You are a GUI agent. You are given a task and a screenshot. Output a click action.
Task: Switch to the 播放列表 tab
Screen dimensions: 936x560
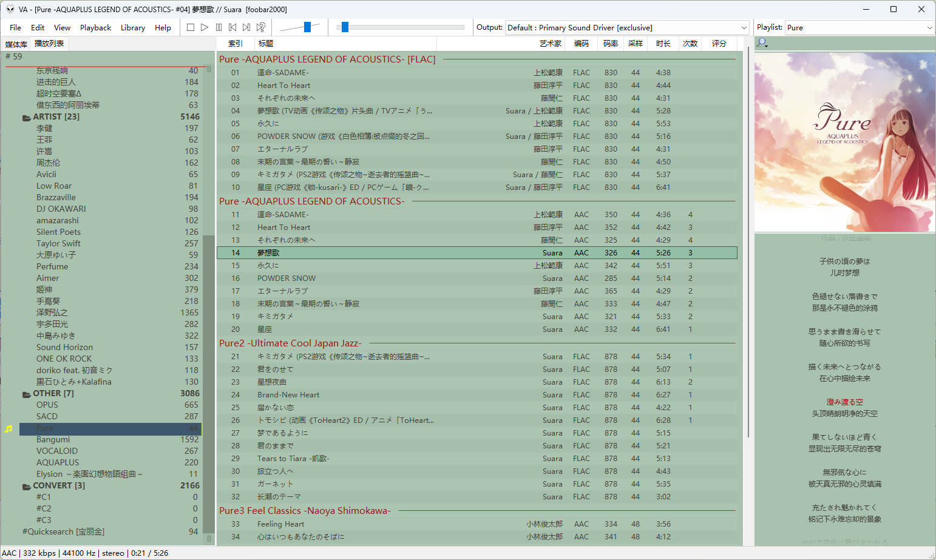coord(49,44)
